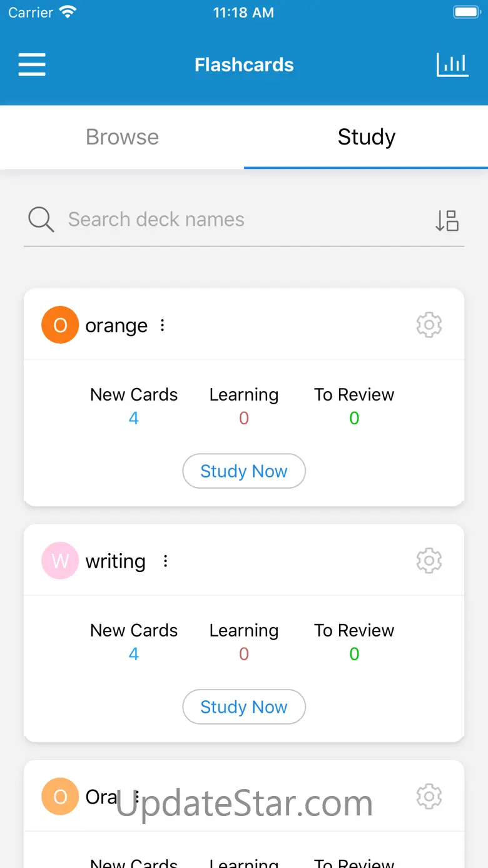Open settings gear for writing deck
This screenshot has height=868, width=488.
429,561
